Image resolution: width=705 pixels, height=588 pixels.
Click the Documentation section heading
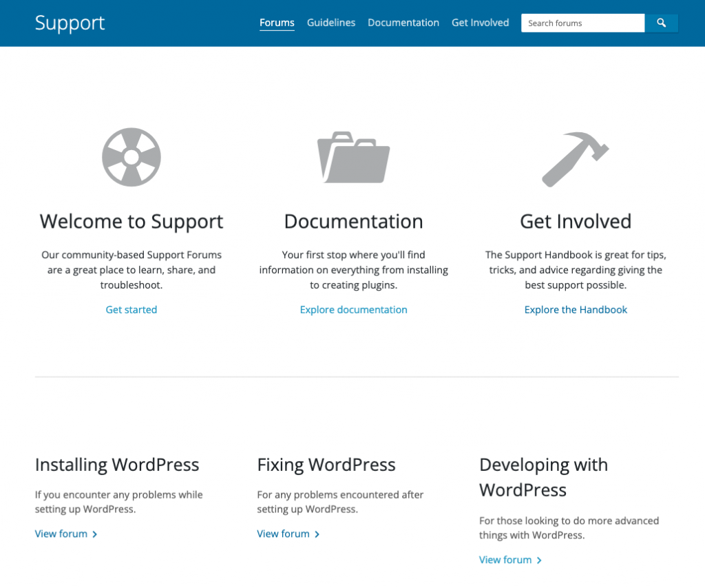point(353,222)
